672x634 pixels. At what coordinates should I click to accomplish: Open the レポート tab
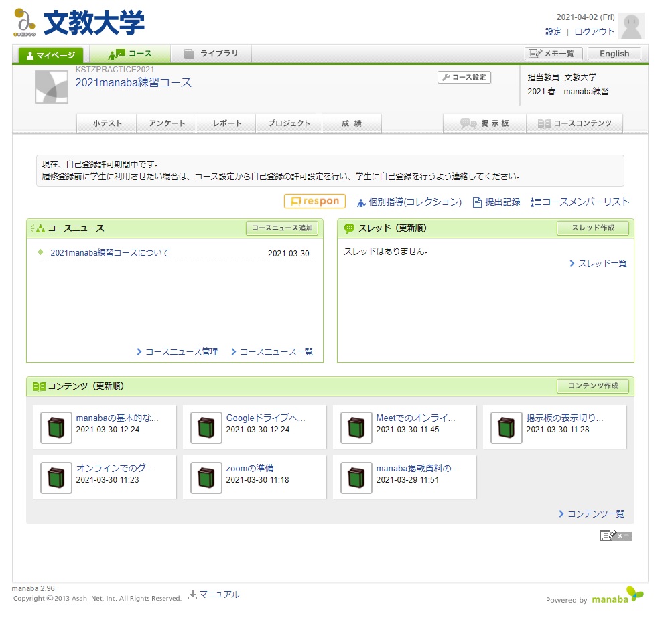pyautogui.click(x=226, y=123)
